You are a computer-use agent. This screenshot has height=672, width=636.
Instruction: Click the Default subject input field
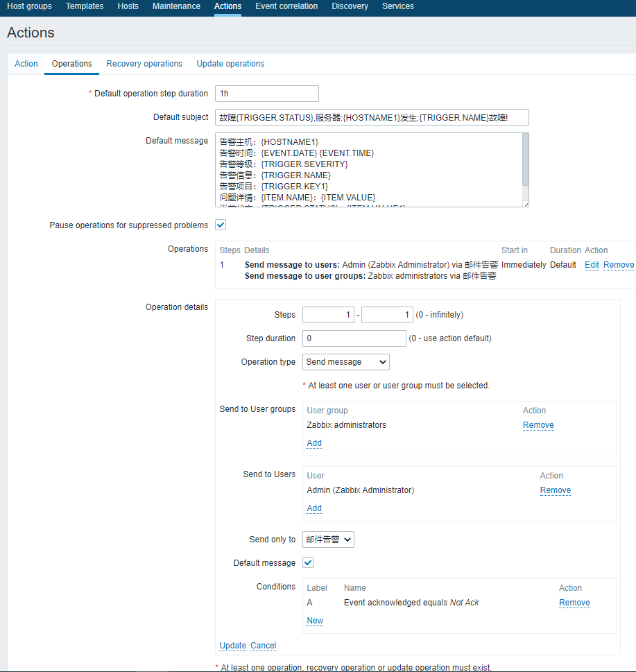pyautogui.click(x=372, y=117)
